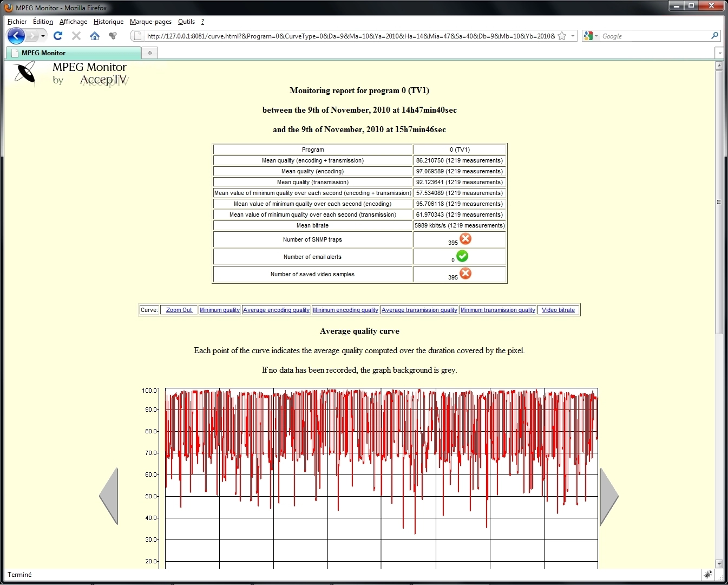Show the Minimum encoding quality curve
728x585 pixels.
[345, 310]
